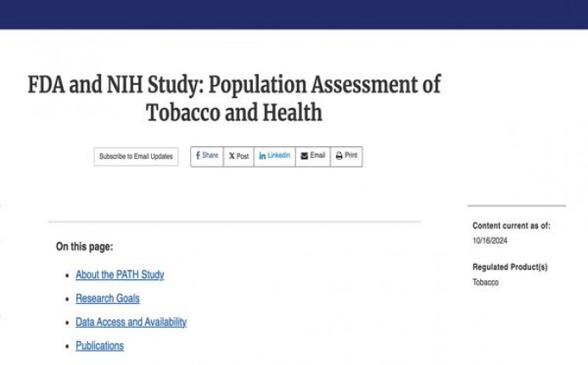The width and height of the screenshot is (588, 365).
Task: Click the Tobacco regulated product text
Action: [485, 282]
